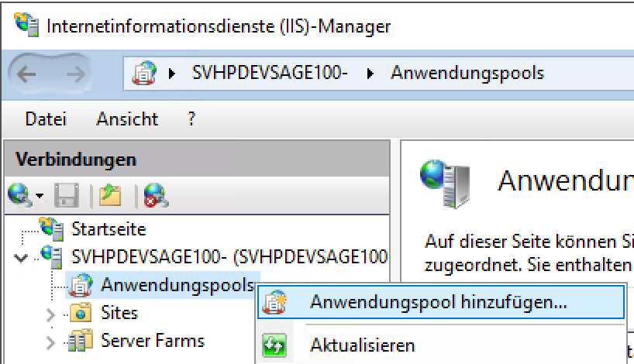Open the Ansicht menu
Image resolution: width=634 pixels, height=364 pixels.
click(x=127, y=119)
